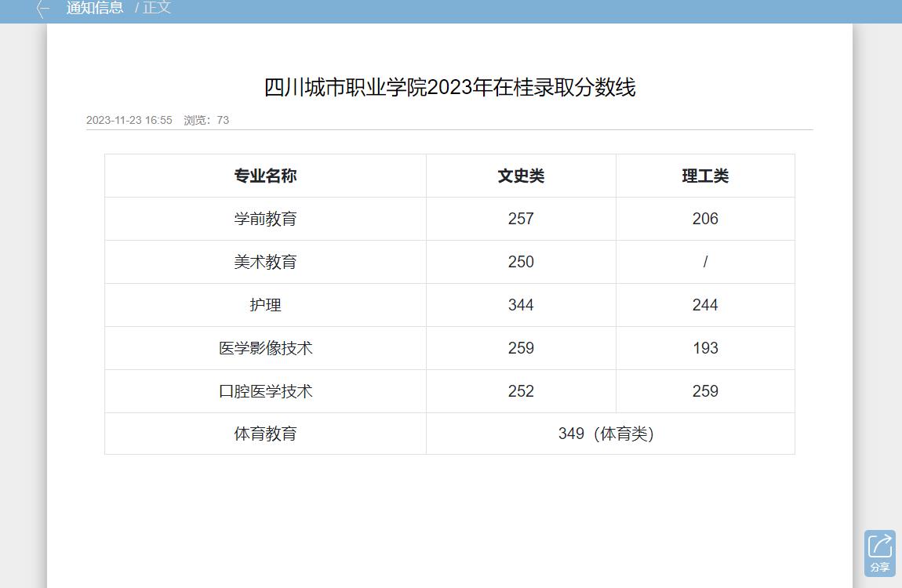
Task: Click the 正文 breadcrumb text
Action: (157, 8)
